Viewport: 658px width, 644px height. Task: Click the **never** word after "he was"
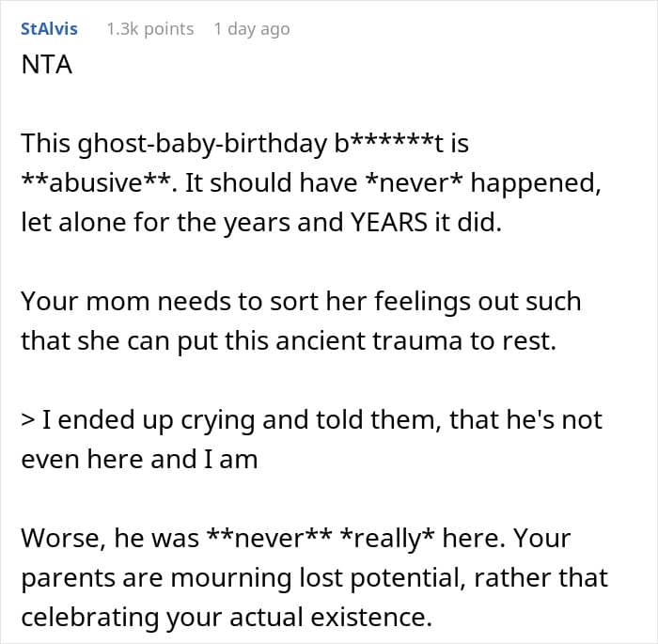point(270,538)
